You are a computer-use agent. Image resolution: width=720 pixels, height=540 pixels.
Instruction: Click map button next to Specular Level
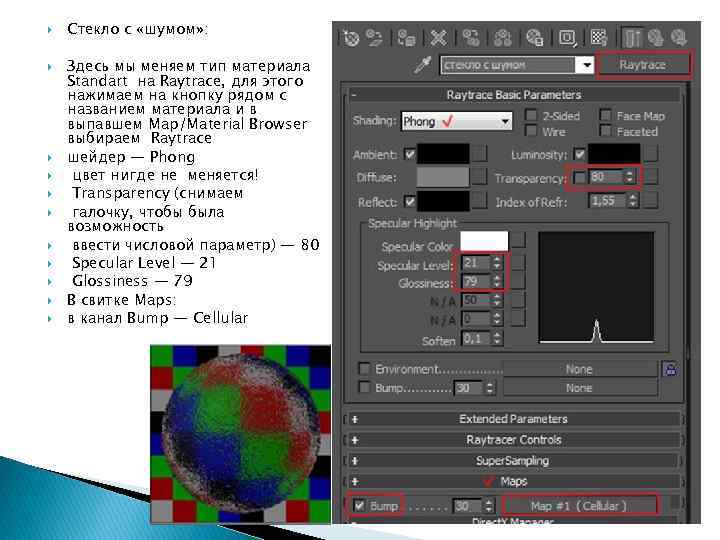point(518,263)
